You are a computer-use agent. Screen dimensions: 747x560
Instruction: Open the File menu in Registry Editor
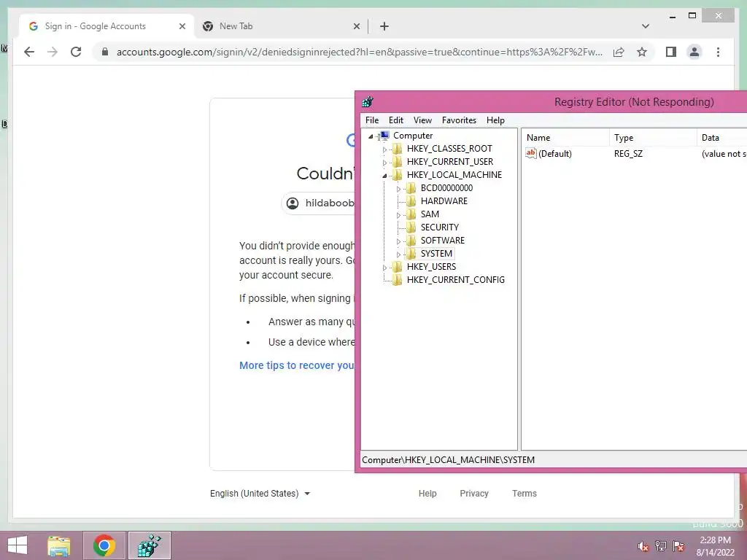click(372, 120)
